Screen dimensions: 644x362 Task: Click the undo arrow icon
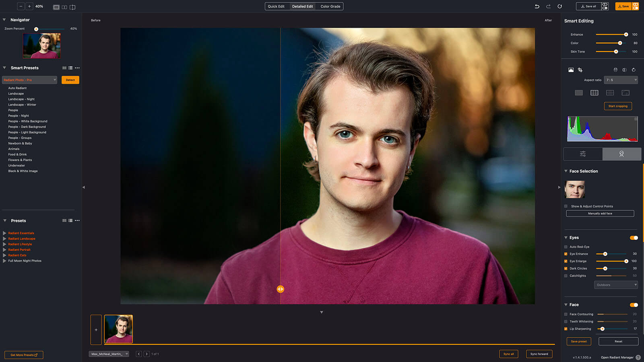click(x=537, y=6)
